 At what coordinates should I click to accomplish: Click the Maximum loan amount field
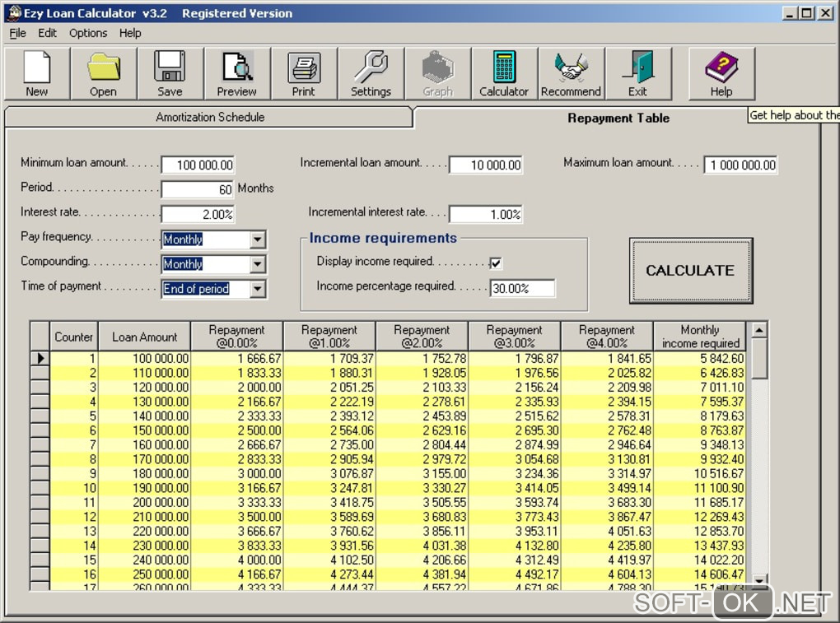click(x=741, y=165)
